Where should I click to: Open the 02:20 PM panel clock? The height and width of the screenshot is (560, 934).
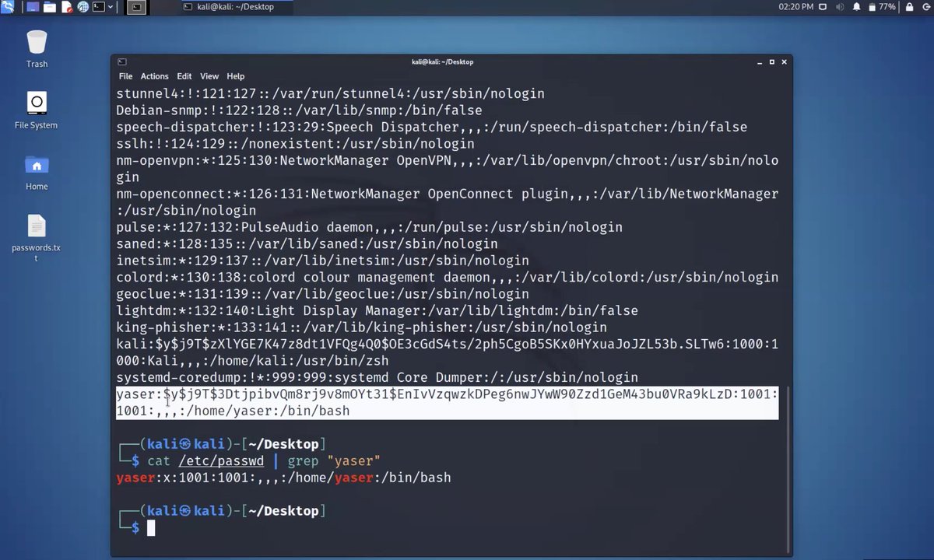[x=795, y=7]
